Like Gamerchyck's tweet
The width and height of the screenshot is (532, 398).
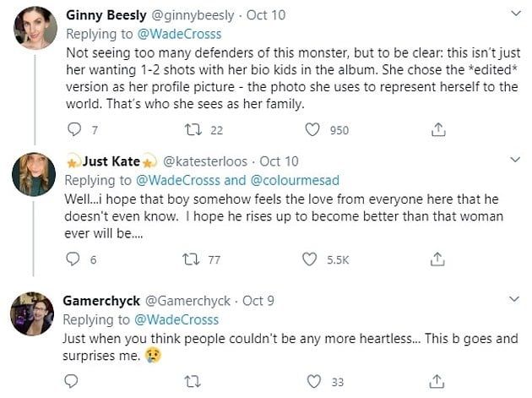(313, 381)
